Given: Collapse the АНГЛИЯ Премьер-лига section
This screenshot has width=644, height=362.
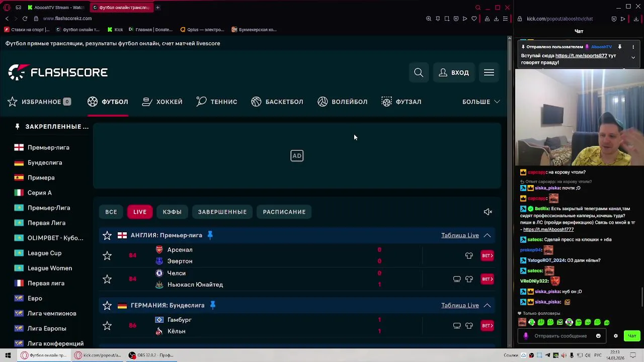Looking at the screenshot, I should coord(487,235).
